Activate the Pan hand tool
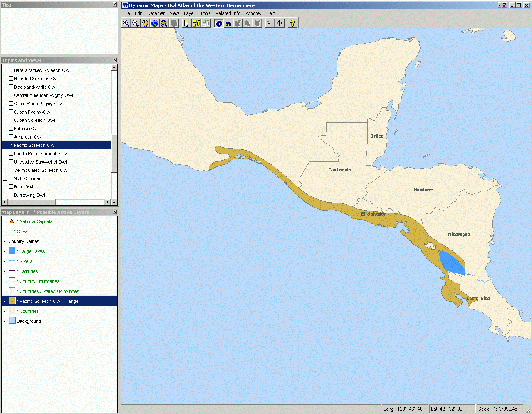Image resolution: width=532 pixels, height=414 pixels. coord(145,23)
